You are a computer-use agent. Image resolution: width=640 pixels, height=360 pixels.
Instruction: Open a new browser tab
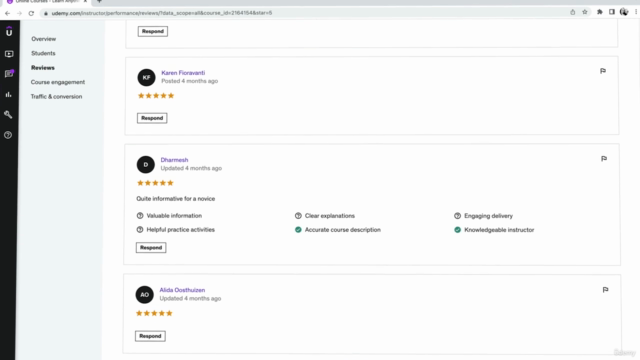(99, 2)
